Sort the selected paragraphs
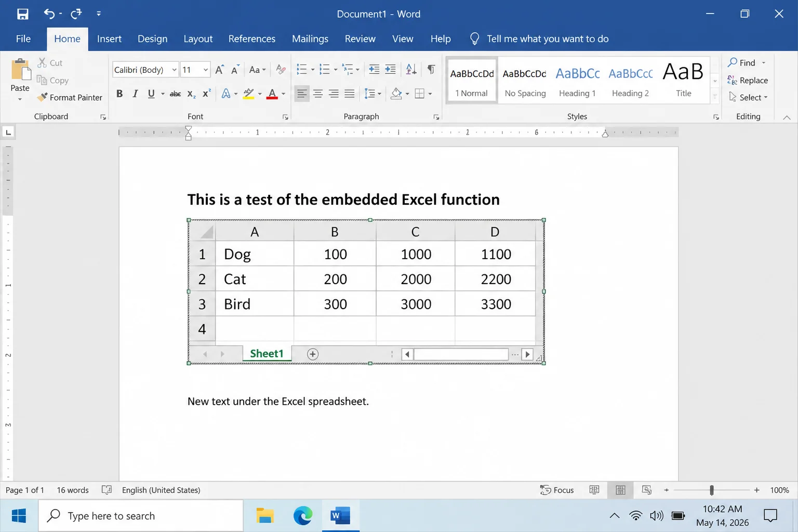 point(411,70)
